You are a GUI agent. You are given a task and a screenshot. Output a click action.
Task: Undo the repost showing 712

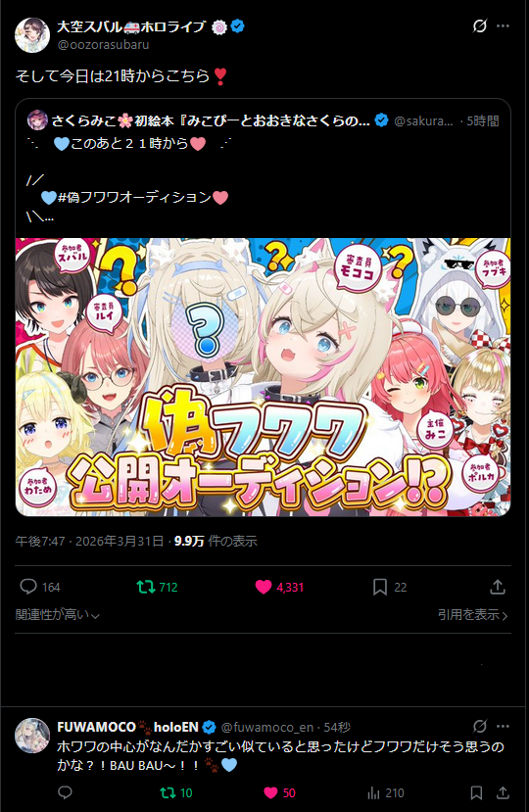[x=146, y=587]
